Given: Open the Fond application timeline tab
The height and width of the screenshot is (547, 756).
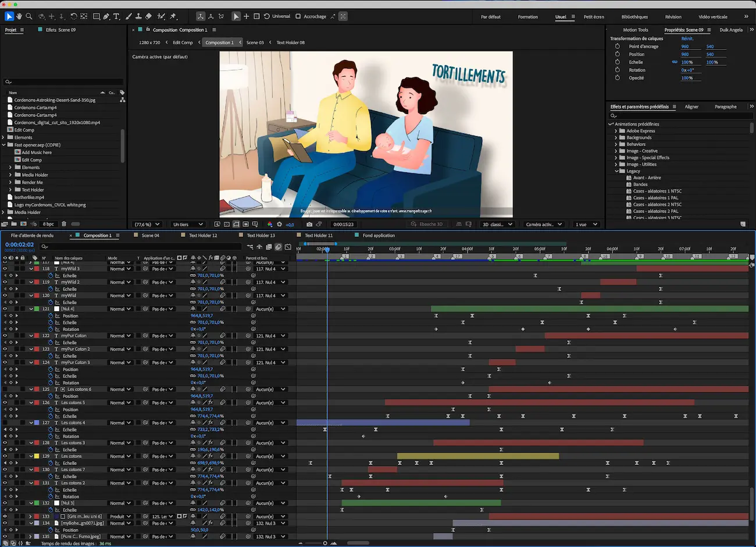Looking at the screenshot, I should [379, 236].
